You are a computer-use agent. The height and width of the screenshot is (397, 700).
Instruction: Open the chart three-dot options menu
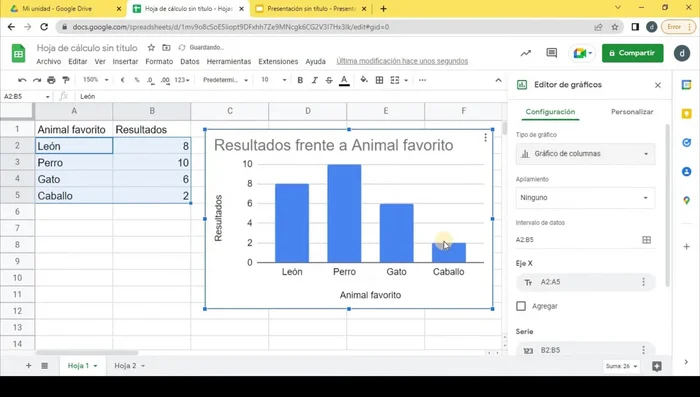pos(485,138)
